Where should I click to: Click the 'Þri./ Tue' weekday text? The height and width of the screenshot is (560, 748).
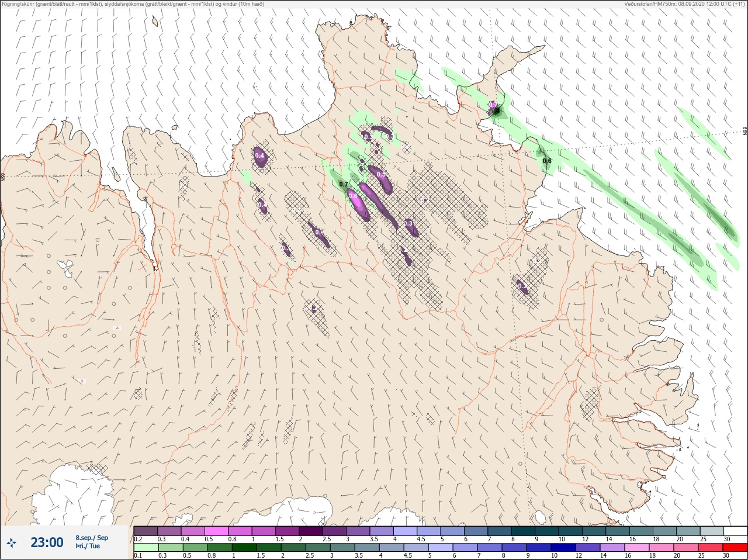88,547
